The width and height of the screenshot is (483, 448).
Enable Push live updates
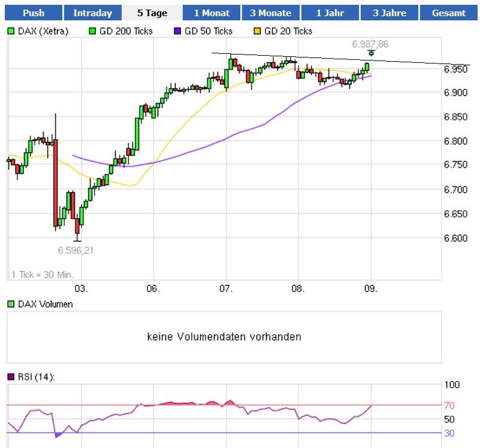[34, 13]
